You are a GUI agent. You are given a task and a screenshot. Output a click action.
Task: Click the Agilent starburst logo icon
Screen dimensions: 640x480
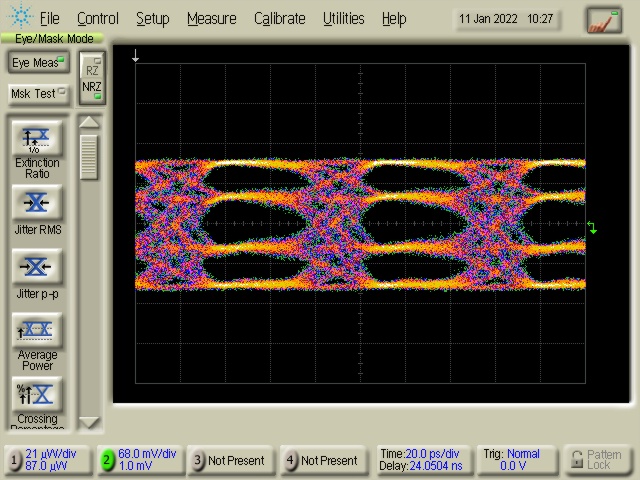[x=19, y=18]
